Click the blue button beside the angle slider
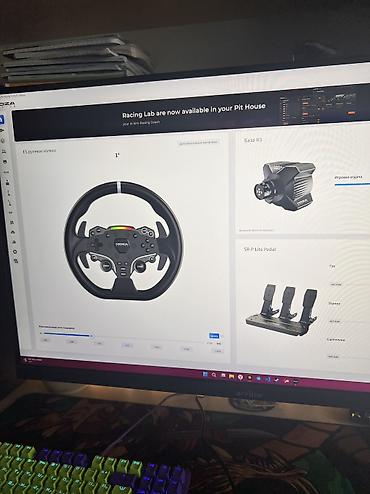Screen dimensions: 370x494 214,336
